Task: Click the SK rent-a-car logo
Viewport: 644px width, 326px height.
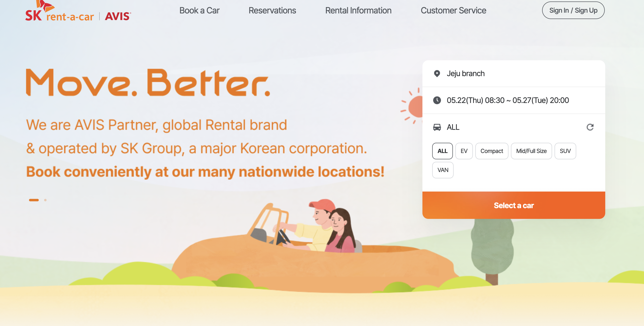Action: pos(59,11)
